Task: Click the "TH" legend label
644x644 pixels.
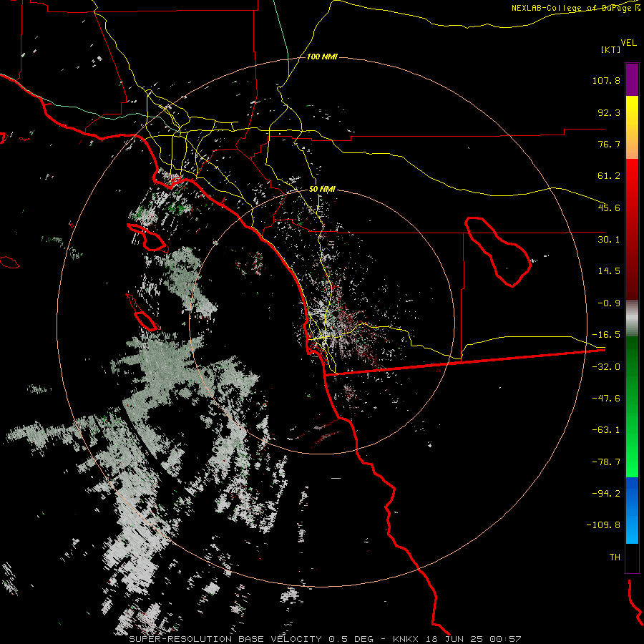Action: [x=615, y=557]
